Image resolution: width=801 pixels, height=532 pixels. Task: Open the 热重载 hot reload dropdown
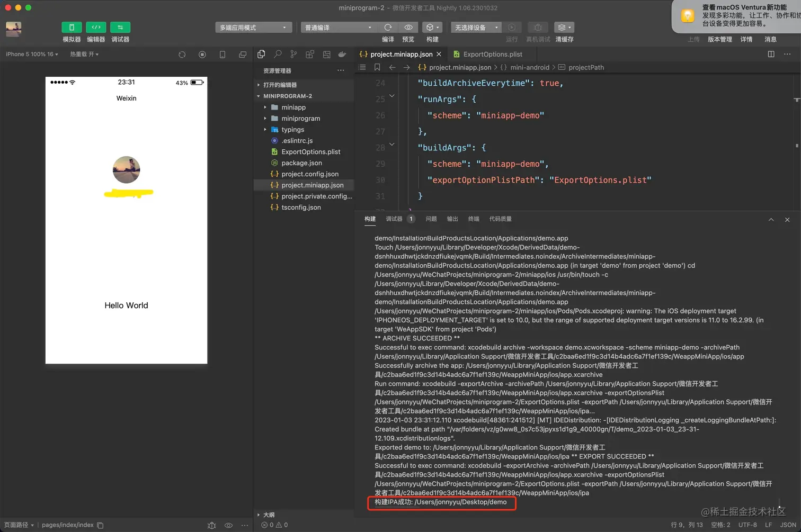[x=84, y=55]
